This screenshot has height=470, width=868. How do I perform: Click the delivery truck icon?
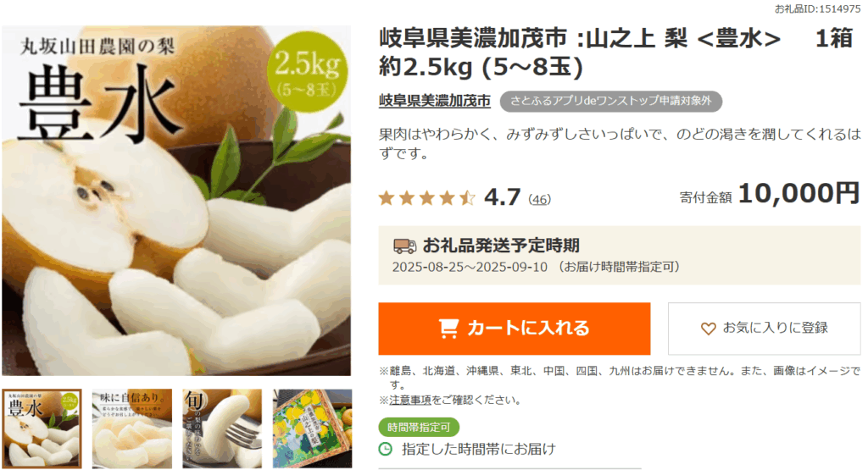(x=404, y=246)
